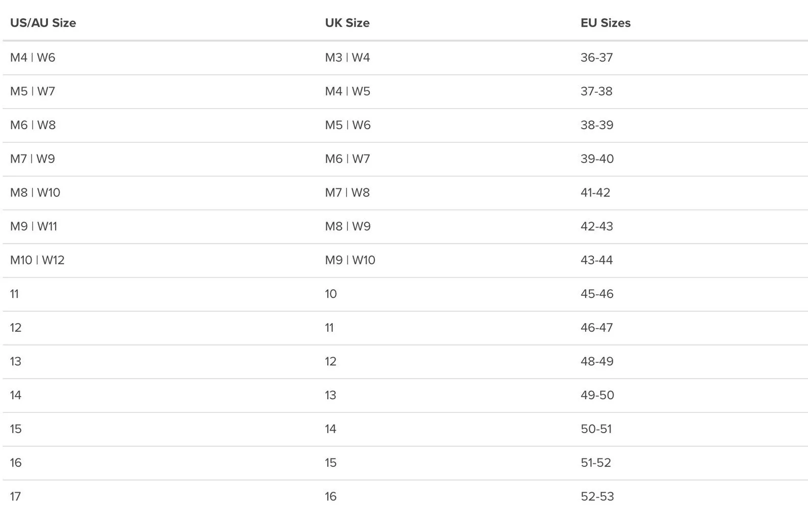Image resolution: width=808 pixels, height=532 pixels.
Task: Select the M8 | W9 UK cell
Action: 347,227
